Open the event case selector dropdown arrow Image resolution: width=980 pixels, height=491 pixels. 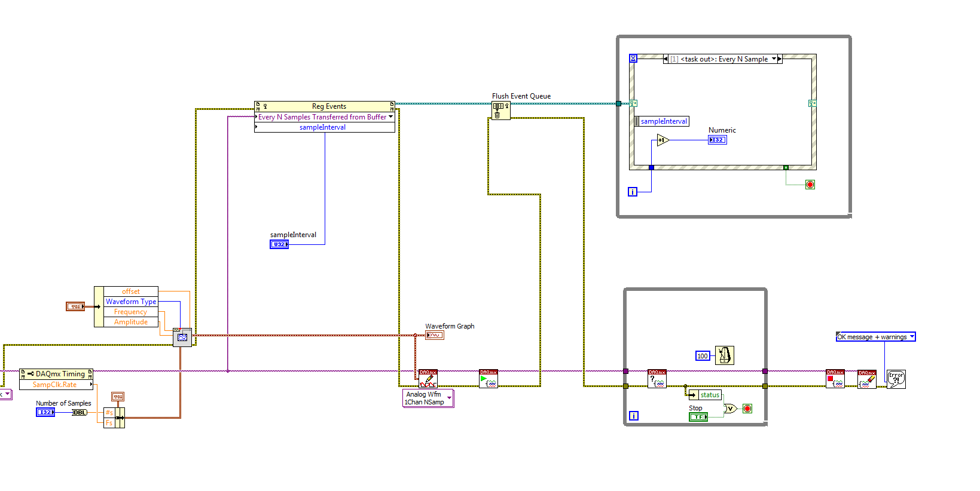coord(774,59)
